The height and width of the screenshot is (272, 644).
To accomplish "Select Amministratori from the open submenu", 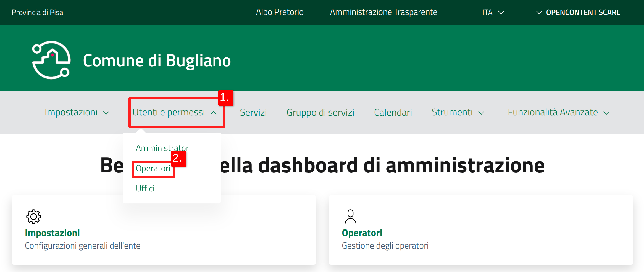I will (163, 148).
